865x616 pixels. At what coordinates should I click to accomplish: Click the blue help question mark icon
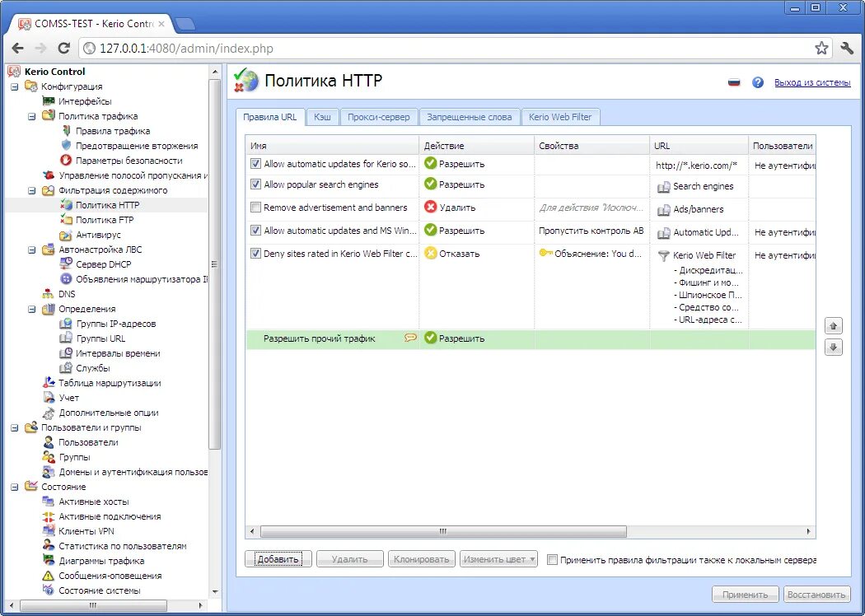click(758, 82)
